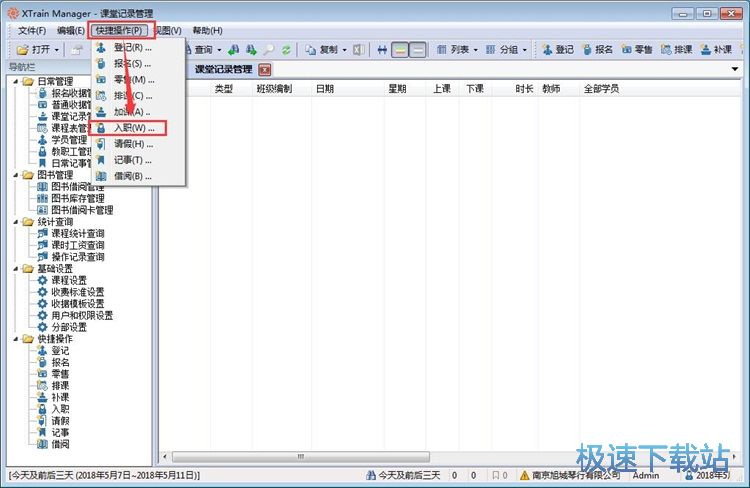Screen dimensions: 750x488
Task: Open the 文件(F) menu
Action: point(32,31)
